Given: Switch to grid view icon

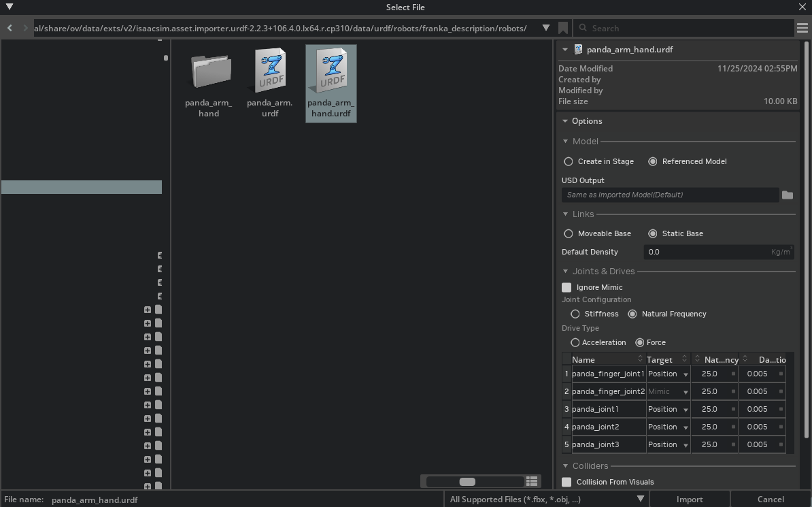Looking at the screenshot, I should [532, 481].
